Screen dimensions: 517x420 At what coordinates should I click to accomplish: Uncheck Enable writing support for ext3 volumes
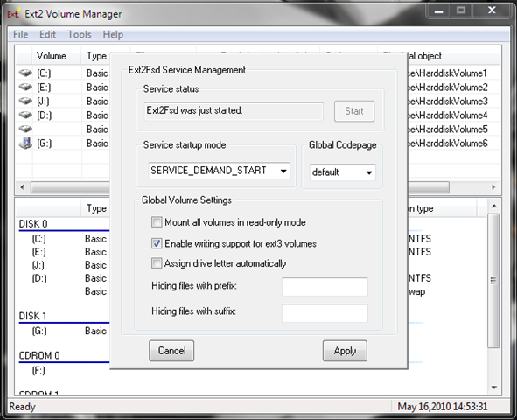pos(157,243)
